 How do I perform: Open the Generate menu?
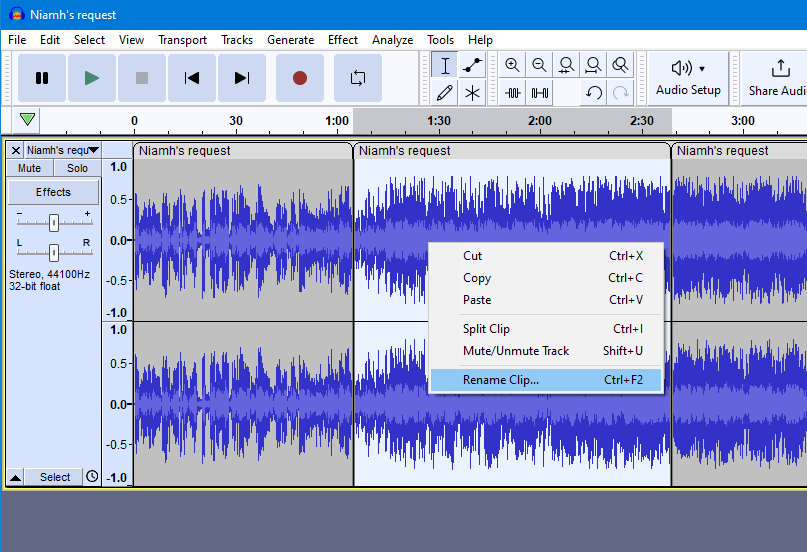290,40
